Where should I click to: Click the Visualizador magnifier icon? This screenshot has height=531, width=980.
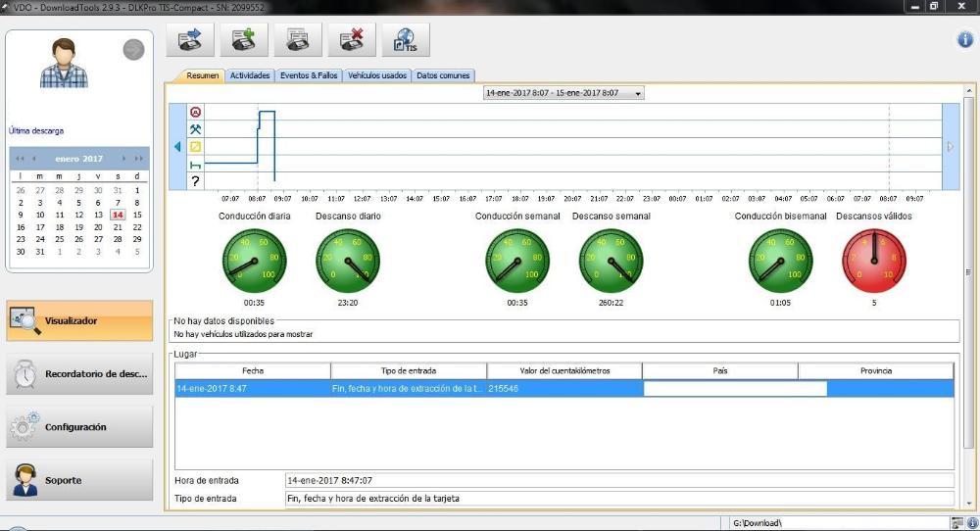pos(25,320)
